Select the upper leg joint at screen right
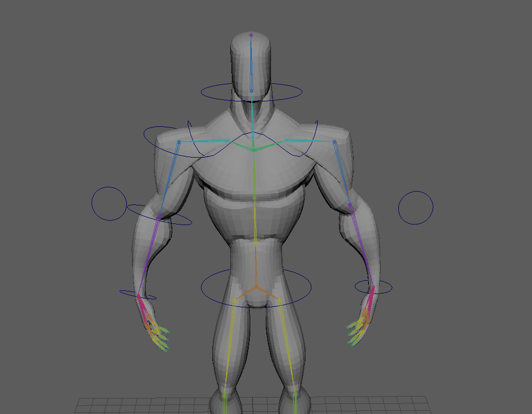Screen dimensions: 532x414 [280, 301]
